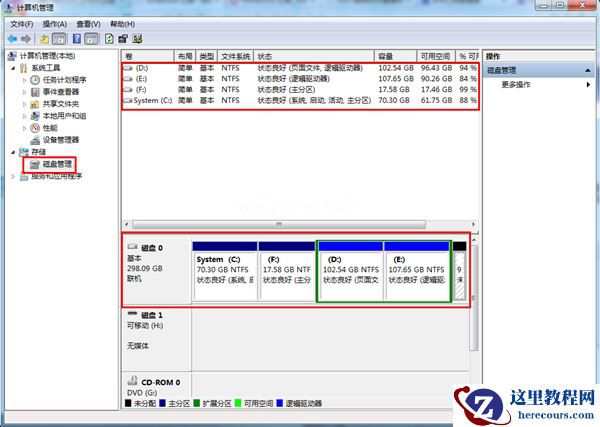Screen dimensions: 600x427
Task: Select the (E:) volume row
Action: [300, 79]
